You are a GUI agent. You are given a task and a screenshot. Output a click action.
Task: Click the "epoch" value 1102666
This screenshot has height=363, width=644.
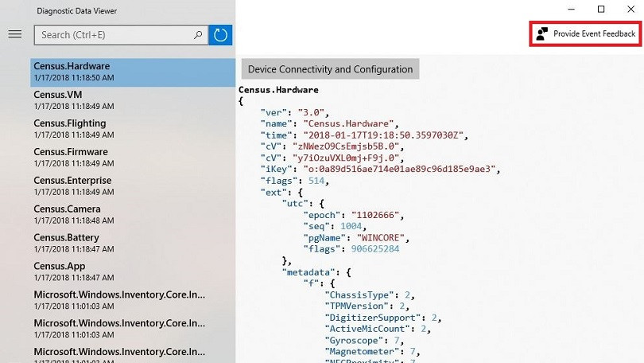coord(375,215)
